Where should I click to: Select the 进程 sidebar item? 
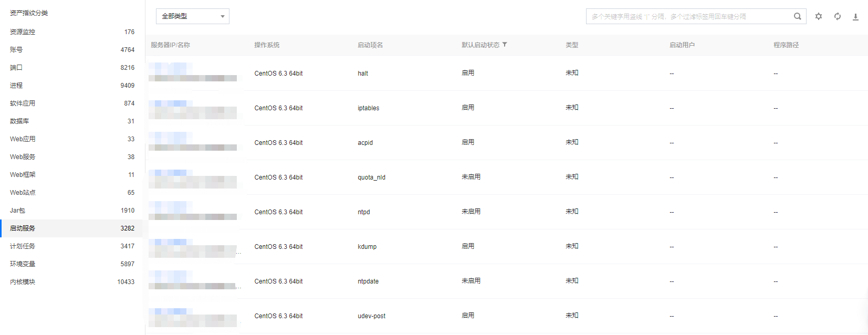click(16, 86)
